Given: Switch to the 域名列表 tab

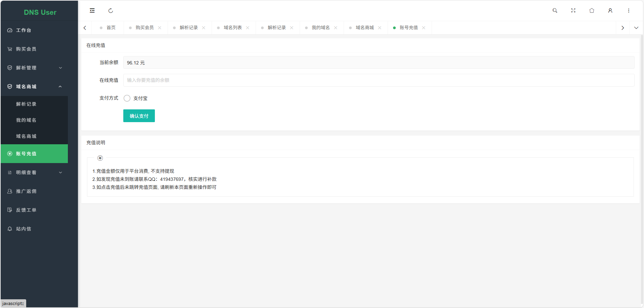Looking at the screenshot, I should pos(232,28).
